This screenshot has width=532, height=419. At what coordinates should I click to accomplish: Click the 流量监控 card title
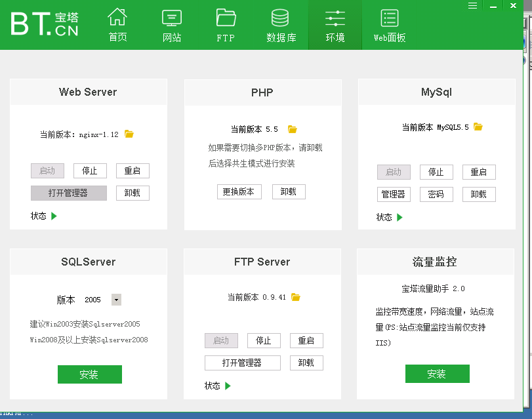(434, 262)
